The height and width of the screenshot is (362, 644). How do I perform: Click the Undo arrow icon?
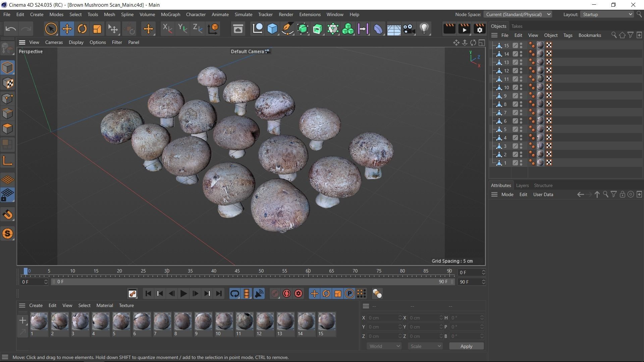(x=11, y=29)
